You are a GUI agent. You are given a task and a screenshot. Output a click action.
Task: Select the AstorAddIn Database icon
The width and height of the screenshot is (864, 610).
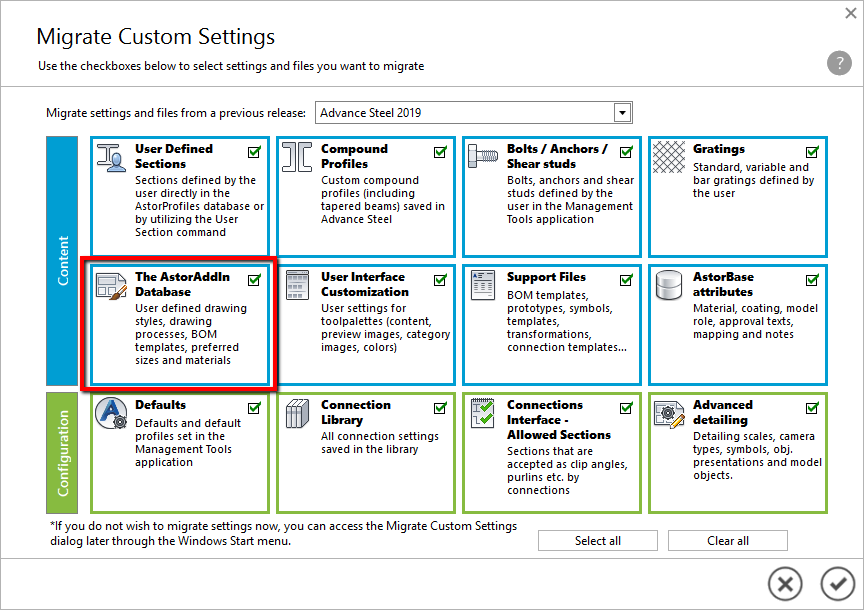112,286
